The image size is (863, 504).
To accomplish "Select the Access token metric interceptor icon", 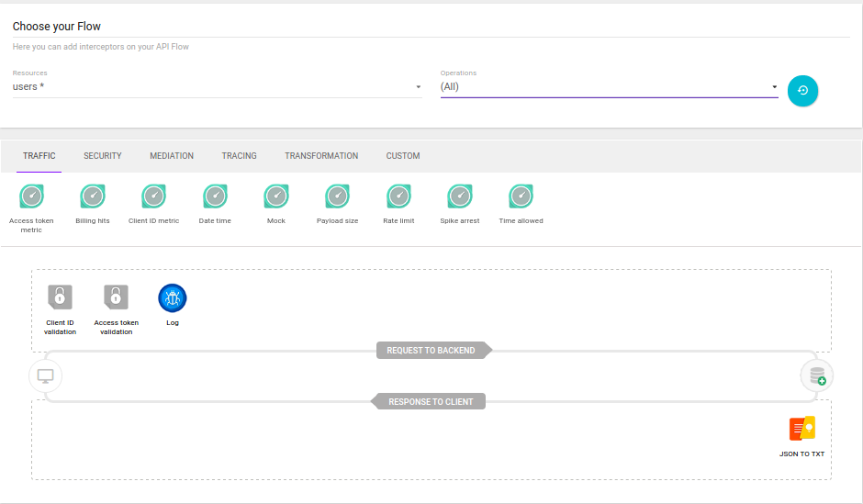I will click(32, 196).
